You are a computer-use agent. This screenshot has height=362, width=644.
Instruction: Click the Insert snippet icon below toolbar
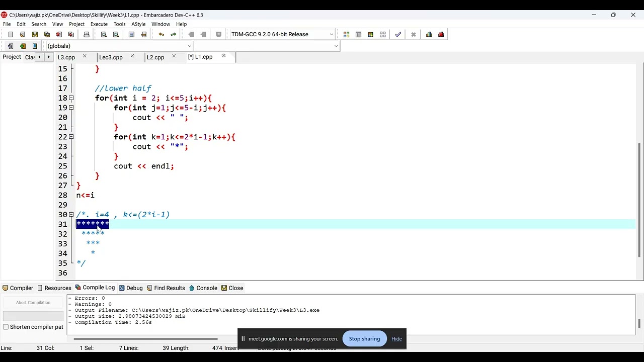pyautogui.click(x=10, y=46)
